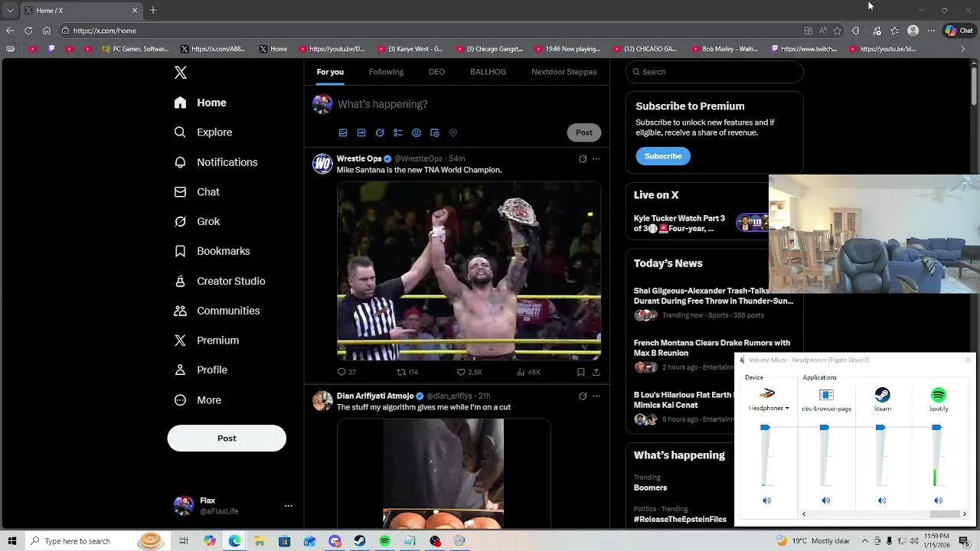Open Notifications in the sidebar
Screen dimensions: 980x551
tap(216, 162)
